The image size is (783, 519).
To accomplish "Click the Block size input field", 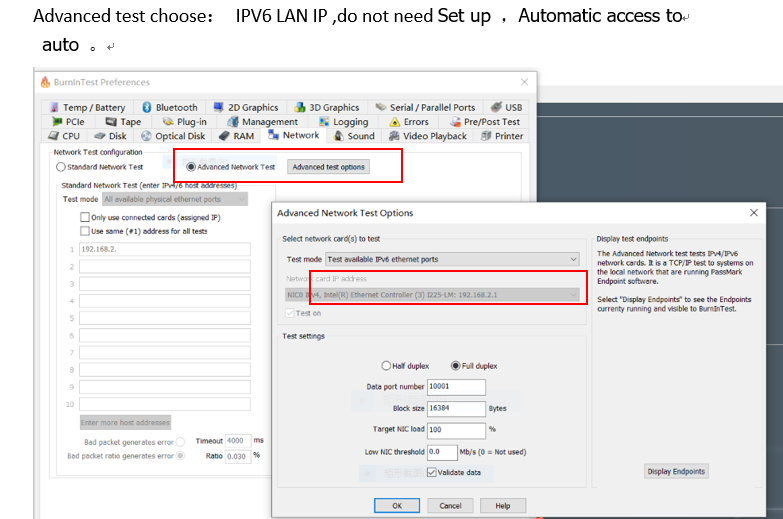I will coord(456,408).
